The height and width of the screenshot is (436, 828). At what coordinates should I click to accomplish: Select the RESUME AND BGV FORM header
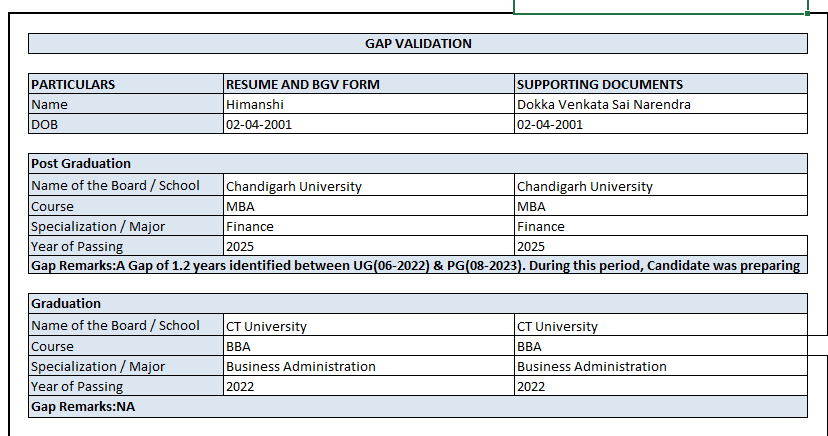coord(369,84)
